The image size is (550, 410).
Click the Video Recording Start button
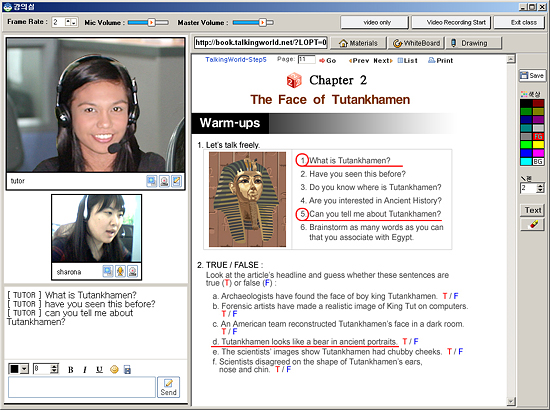coord(451,22)
